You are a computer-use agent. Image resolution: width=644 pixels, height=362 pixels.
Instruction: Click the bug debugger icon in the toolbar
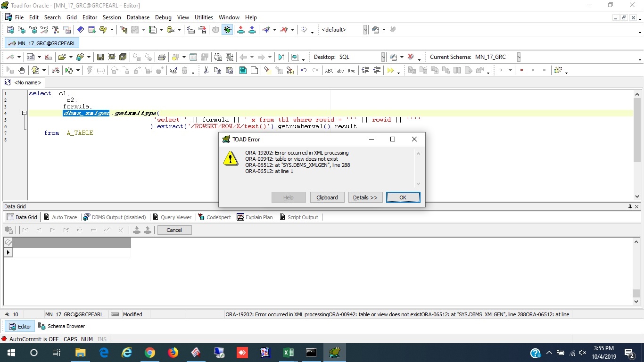[228, 30]
